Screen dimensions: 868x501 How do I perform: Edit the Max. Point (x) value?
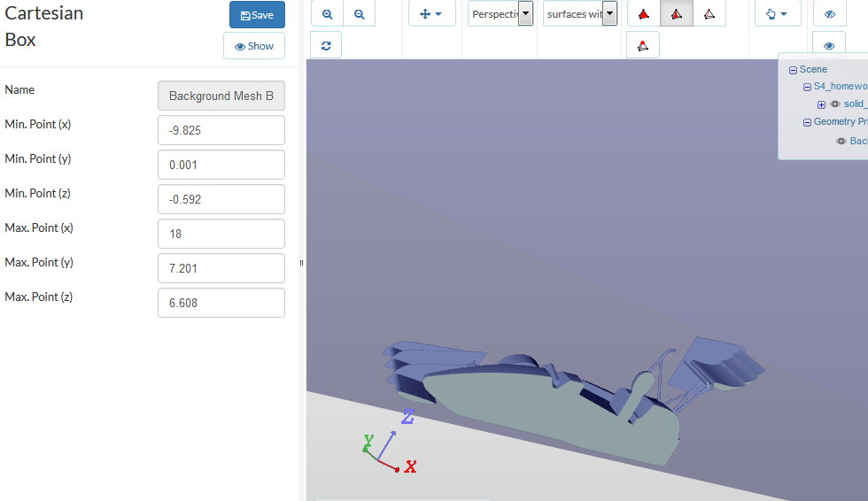coord(221,234)
